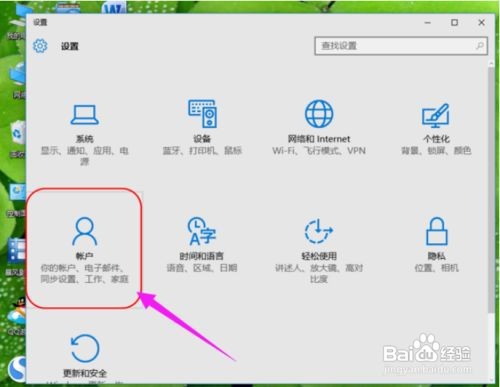This screenshot has width=500, height=387.
Task: Click the 系统 label text
Action: 85,139
